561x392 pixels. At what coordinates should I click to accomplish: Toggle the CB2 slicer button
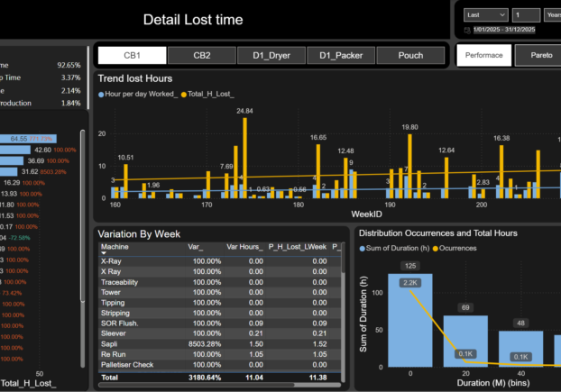[x=202, y=55]
